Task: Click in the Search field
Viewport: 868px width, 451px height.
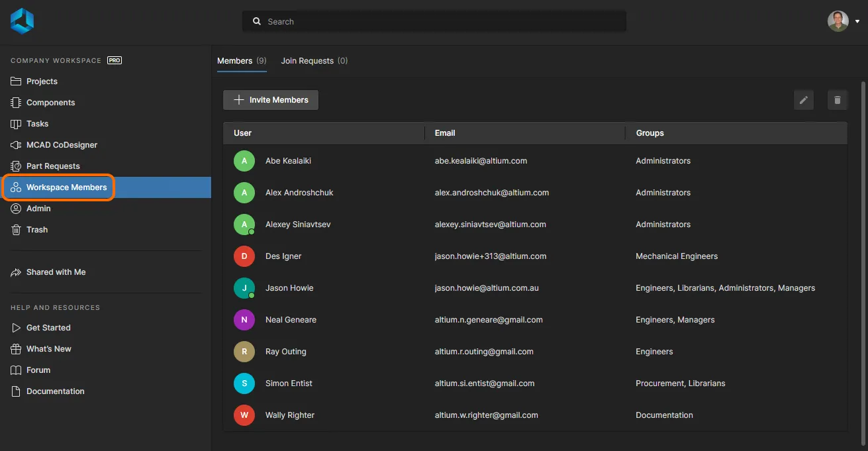Action: click(434, 22)
